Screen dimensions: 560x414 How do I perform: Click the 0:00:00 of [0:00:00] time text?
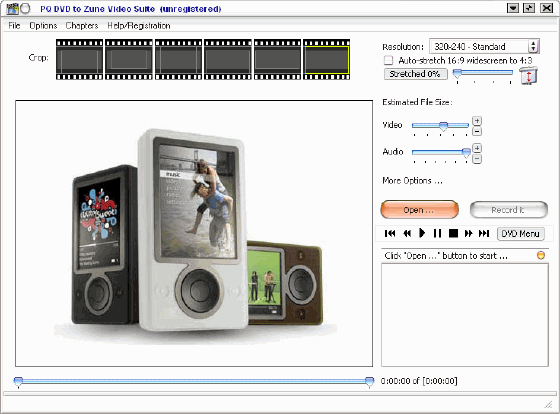point(419,381)
